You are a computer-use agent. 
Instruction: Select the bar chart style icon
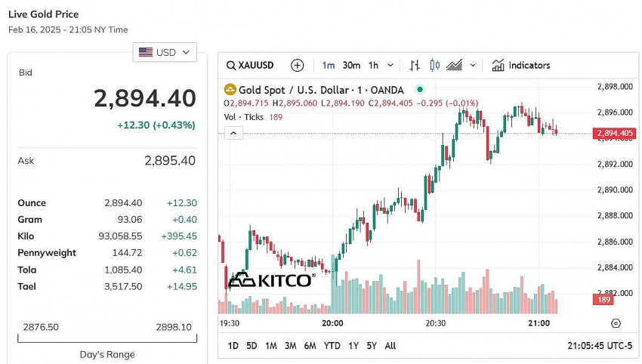coord(415,66)
